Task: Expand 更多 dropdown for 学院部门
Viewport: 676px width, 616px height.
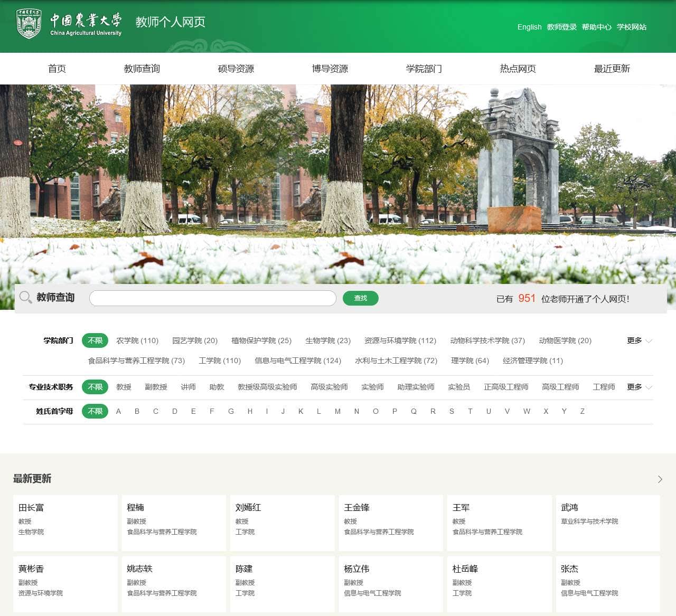Action: pos(635,340)
